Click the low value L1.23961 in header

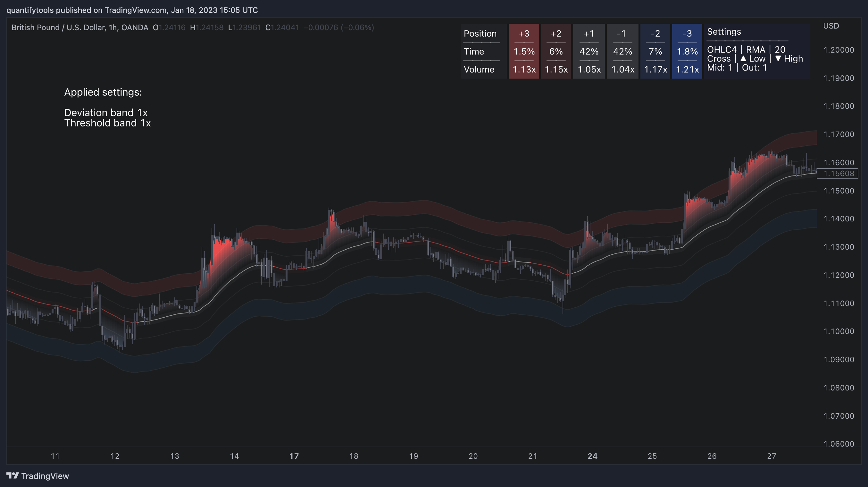click(x=244, y=27)
